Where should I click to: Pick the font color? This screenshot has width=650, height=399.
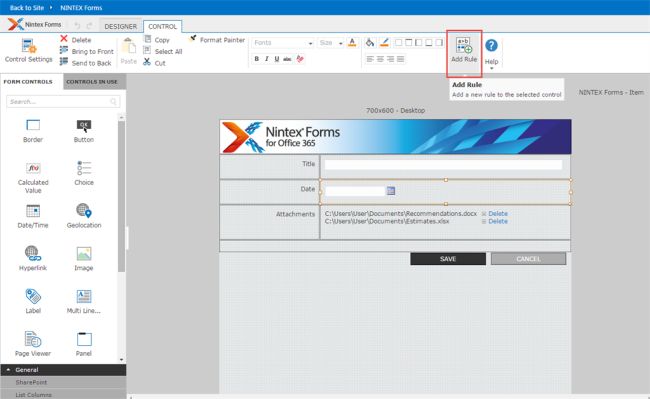coord(352,42)
